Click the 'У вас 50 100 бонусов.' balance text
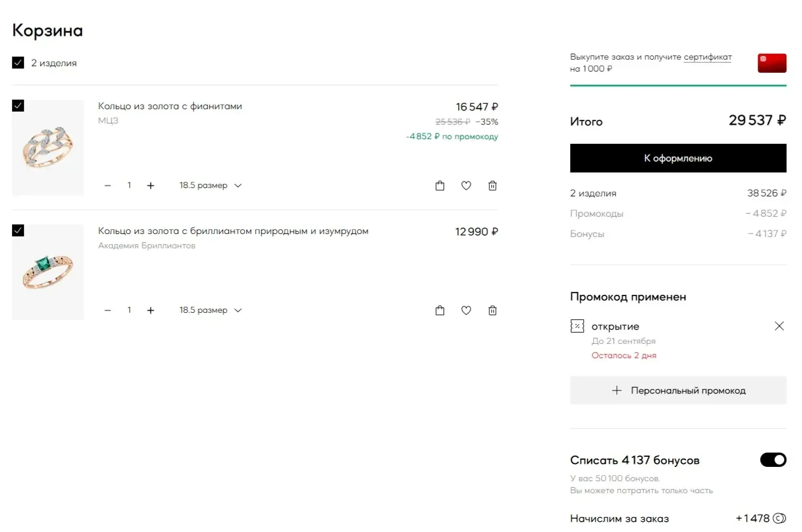The image size is (802, 532). point(615,478)
